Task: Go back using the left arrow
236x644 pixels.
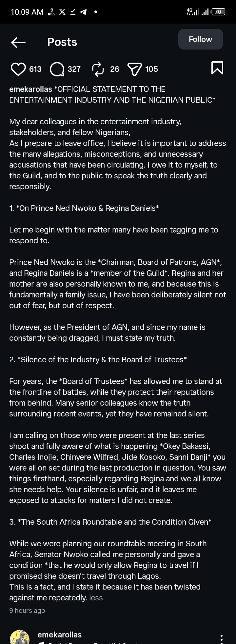Action: tap(18, 42)
